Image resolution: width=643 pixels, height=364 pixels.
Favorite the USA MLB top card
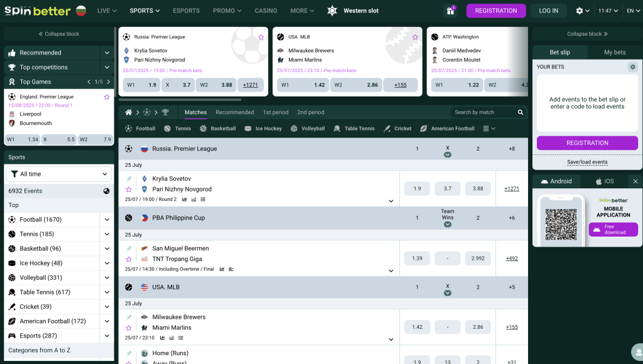tap(416, 37)
